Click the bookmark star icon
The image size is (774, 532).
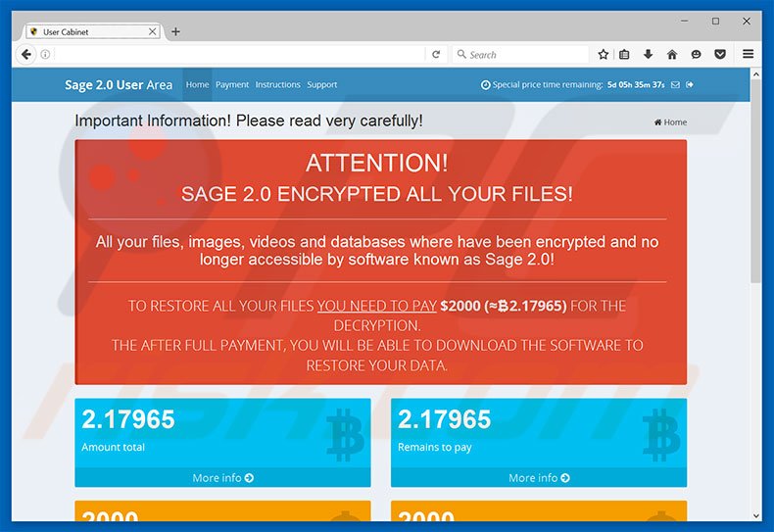pyautogui.click(x=603, y=54)
